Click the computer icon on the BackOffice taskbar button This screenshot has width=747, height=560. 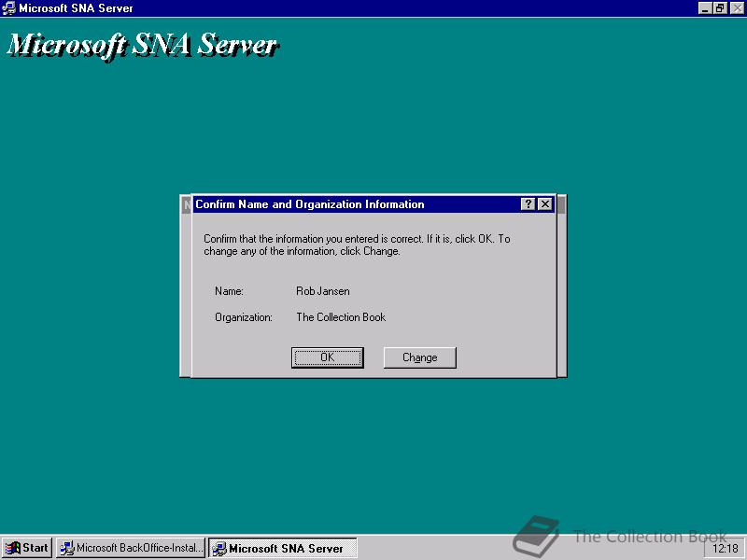pyautogui.click(x=67, y=549)
